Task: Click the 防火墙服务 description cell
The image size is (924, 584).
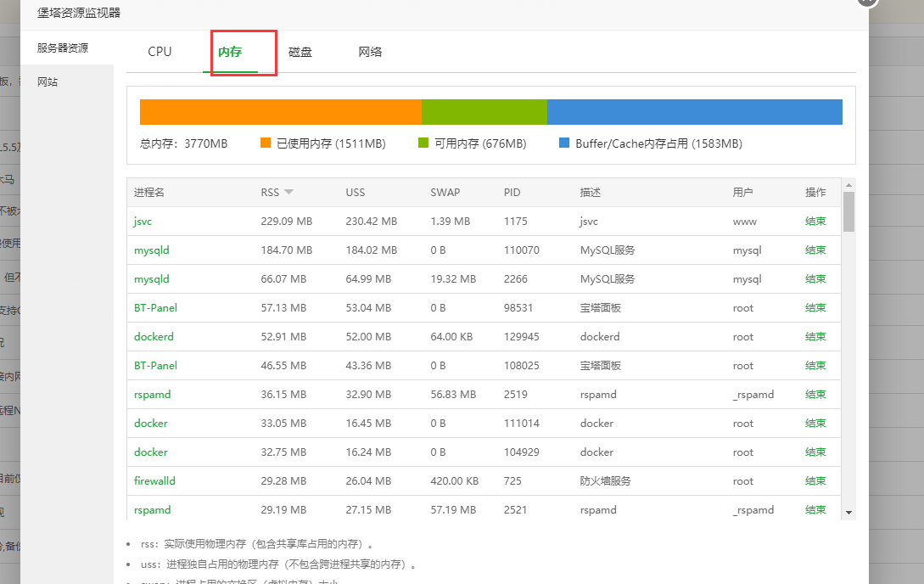Action: [605, 481]
